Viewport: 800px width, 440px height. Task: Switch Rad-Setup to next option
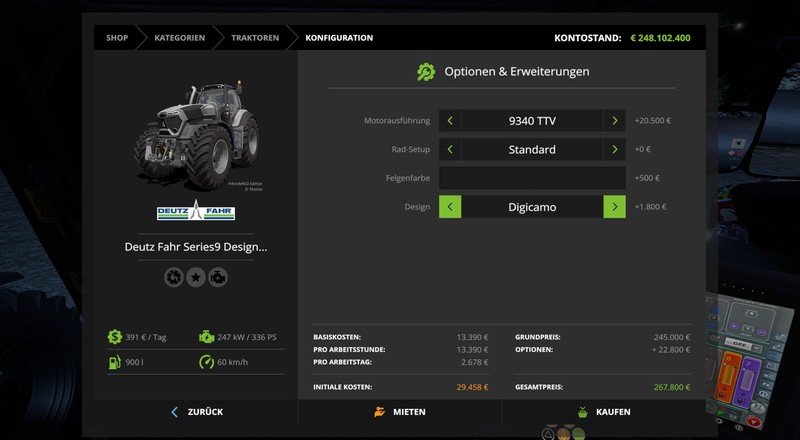[614, 150]
